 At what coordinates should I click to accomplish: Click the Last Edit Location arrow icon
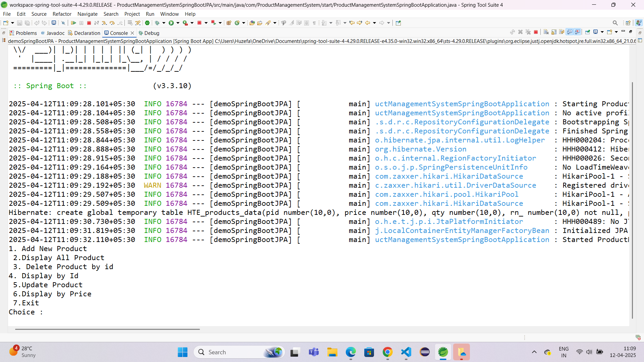click(352, 23)
